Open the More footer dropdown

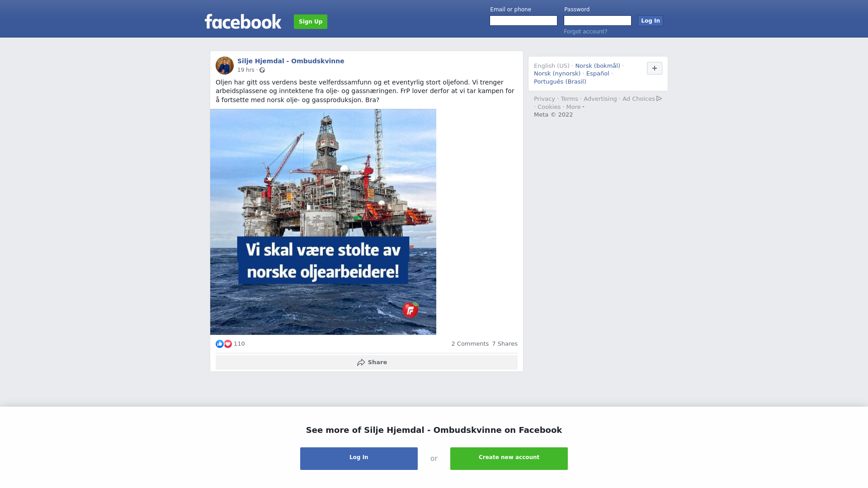tap(575, 107)
